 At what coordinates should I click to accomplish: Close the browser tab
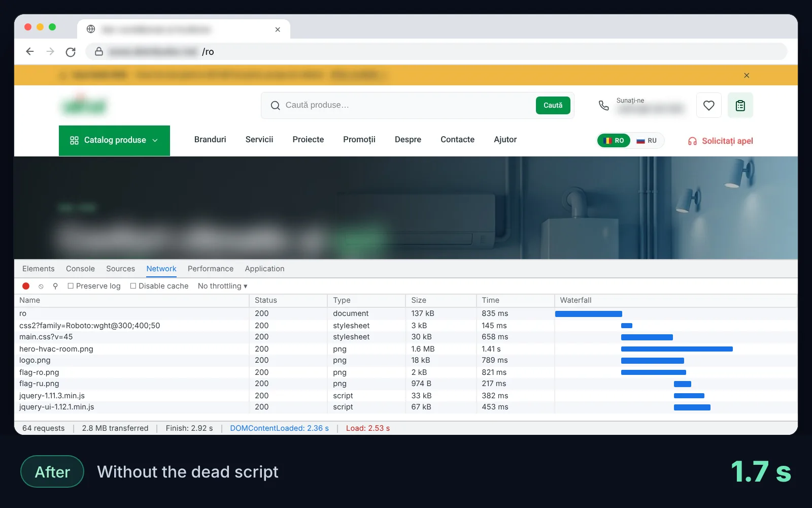coord(278,29)
